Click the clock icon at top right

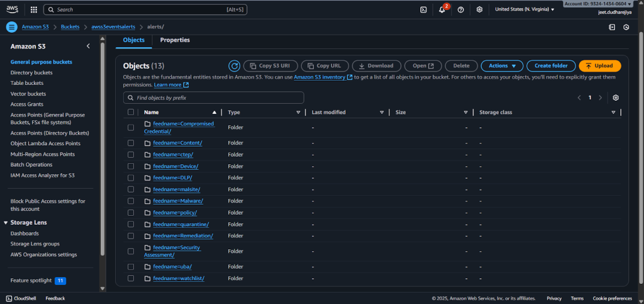tap(626, 27)
